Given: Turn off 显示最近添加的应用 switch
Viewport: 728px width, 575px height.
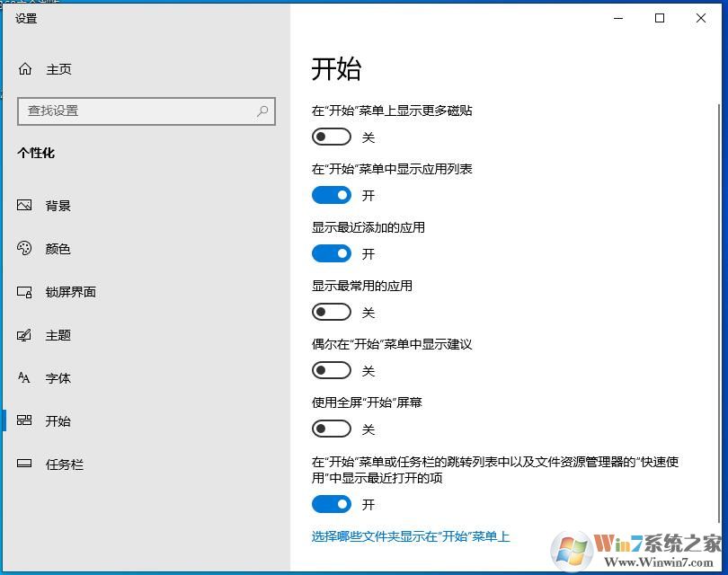Looking at the screenshot, I should click(x=331, y=253).
